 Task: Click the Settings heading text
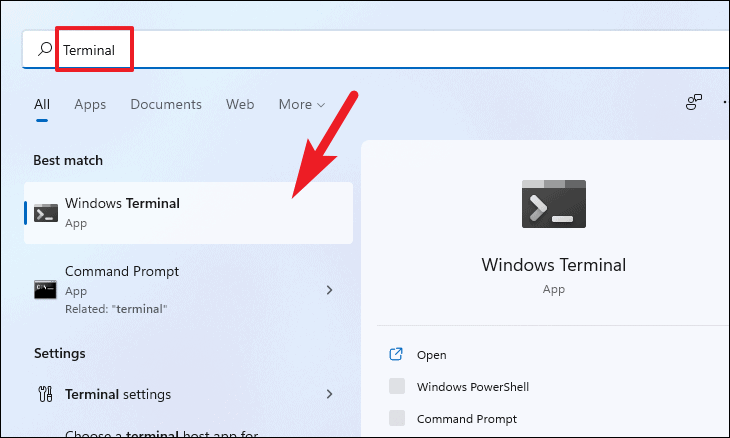point(60,353)
